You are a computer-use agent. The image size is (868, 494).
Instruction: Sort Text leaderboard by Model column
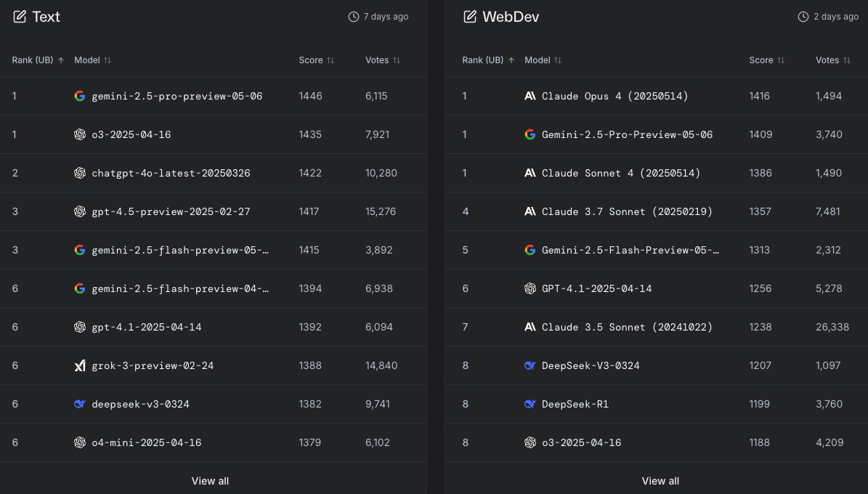[x=92, y=60]
